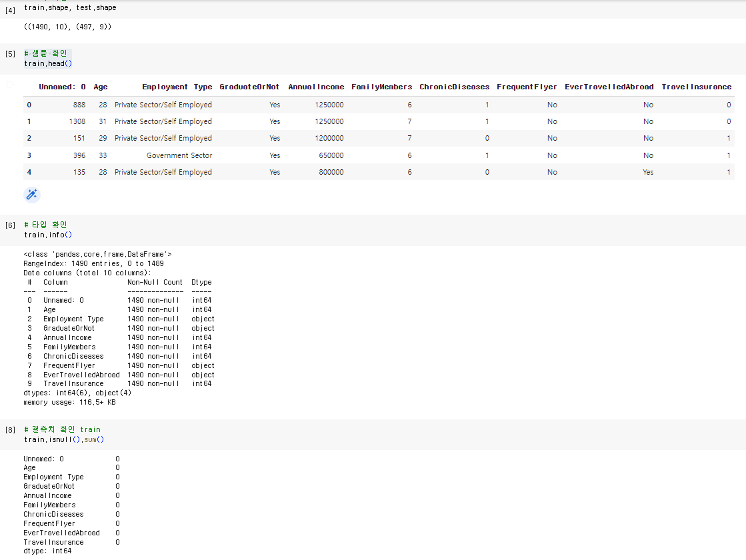Click the magic wand interactive table icon
Image resolution: width=746 pixels, height=560 pixels.
click(x=32, y=195)
